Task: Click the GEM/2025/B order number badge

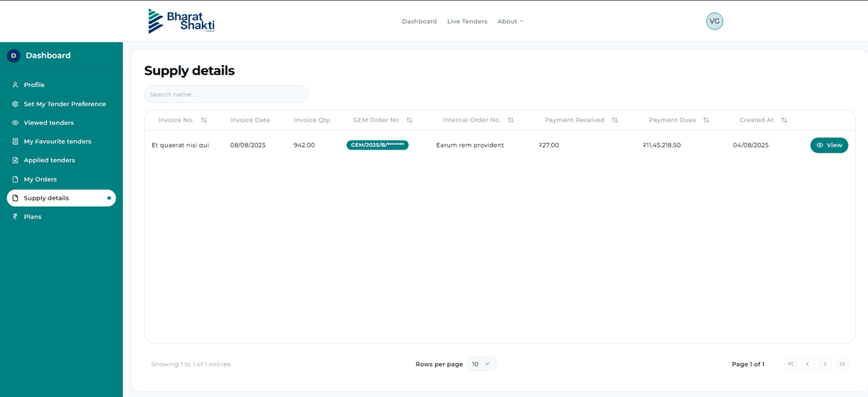Action: (378, 145)
